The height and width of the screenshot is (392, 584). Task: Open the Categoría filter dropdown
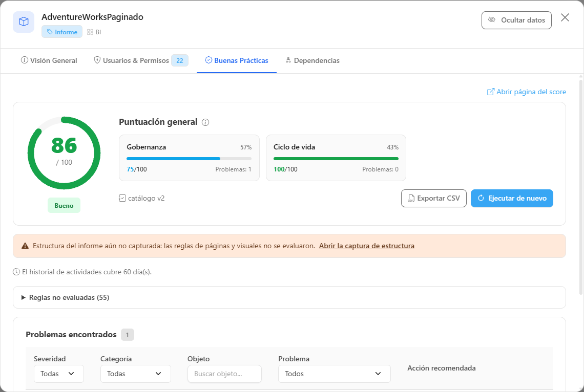click(136, 374)
